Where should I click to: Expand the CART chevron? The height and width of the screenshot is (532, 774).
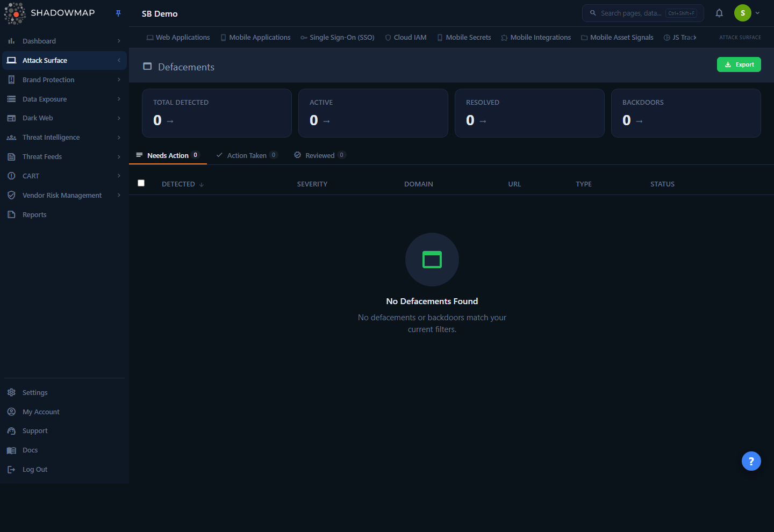pos(119,176)
